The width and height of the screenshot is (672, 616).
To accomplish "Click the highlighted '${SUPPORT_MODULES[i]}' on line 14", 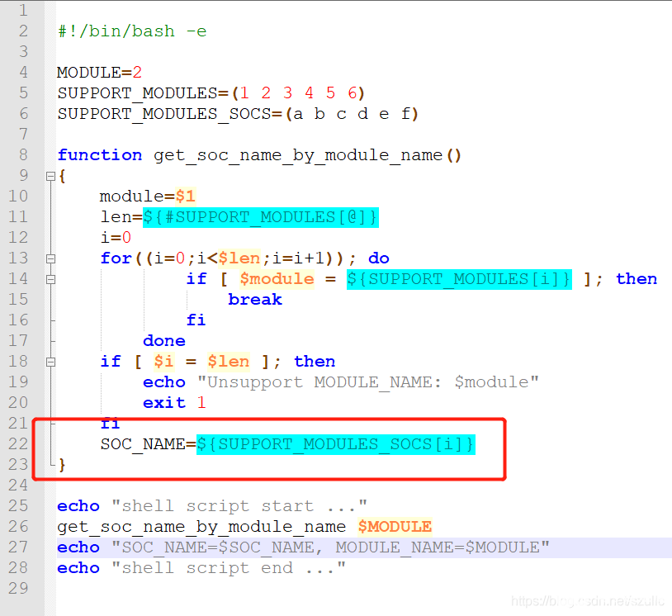I will pos(460,279).
